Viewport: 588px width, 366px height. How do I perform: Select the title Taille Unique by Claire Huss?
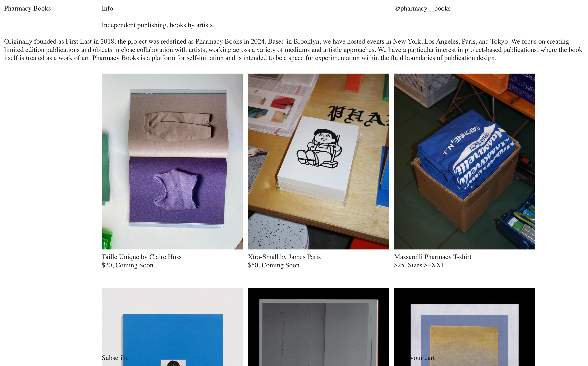142,257
